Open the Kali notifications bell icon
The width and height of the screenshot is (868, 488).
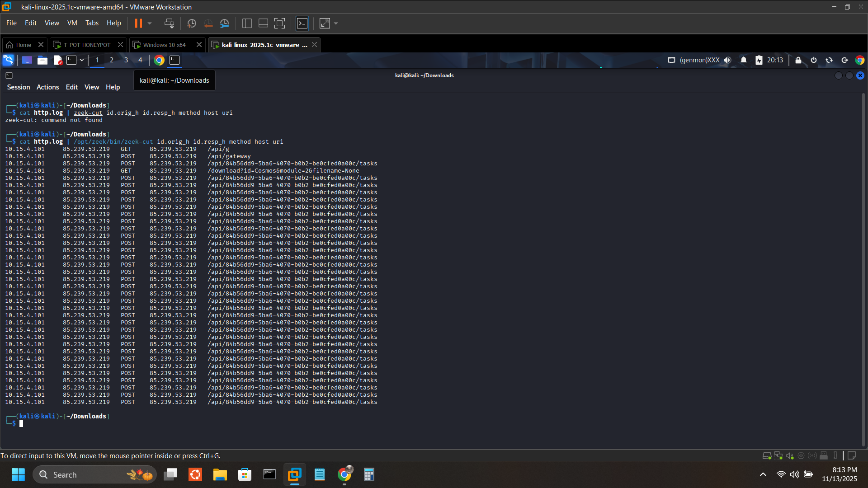[744, 60]
